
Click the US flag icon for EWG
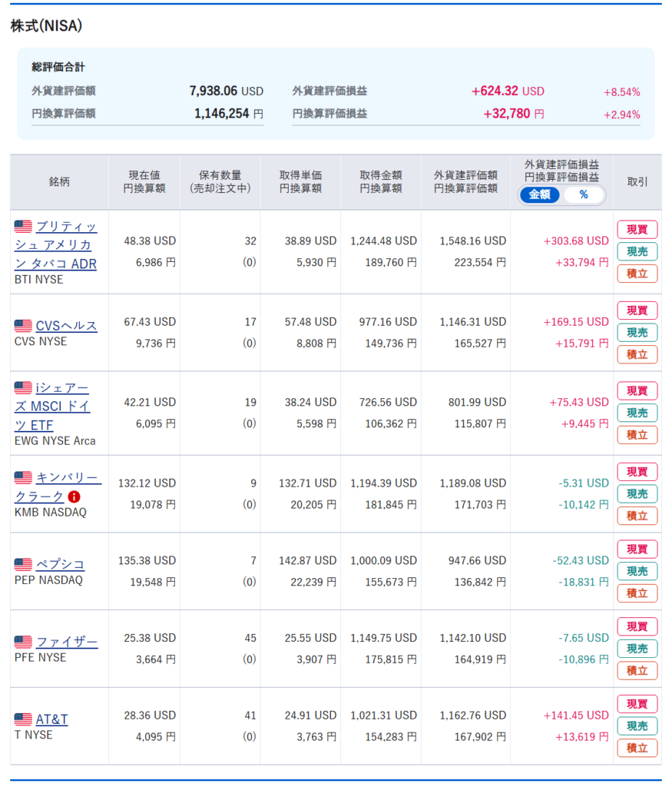click(23, 387)
